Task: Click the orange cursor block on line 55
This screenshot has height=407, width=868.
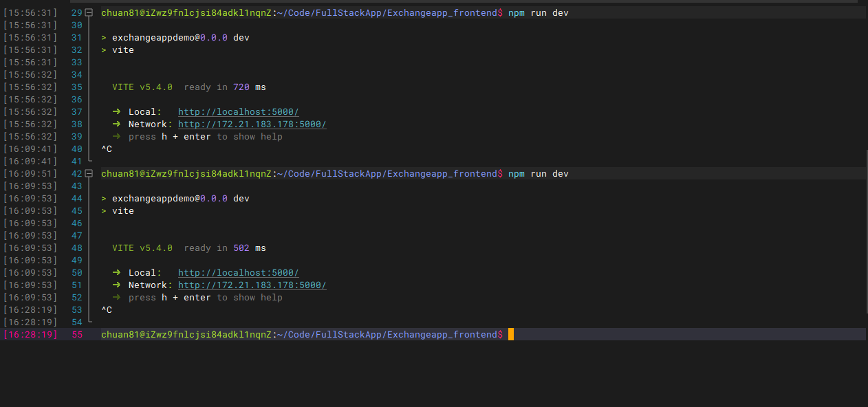Action: [511, 335]
